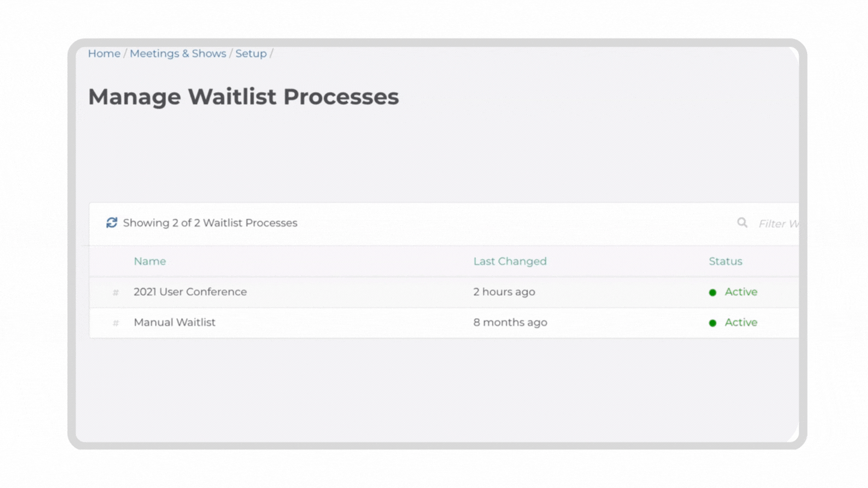Click the Active status of Manual Waitlist
This screenshot has height=488, width=868.
pos(741,322)
